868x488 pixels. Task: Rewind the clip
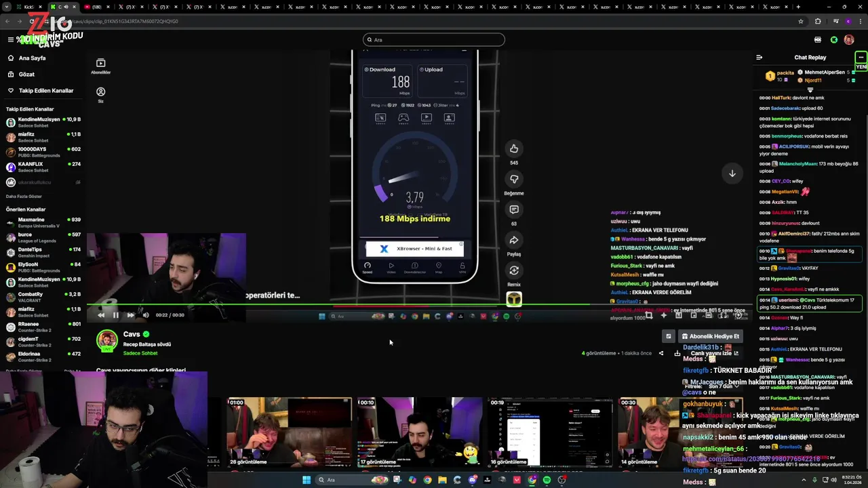click(x=101, y=314)
